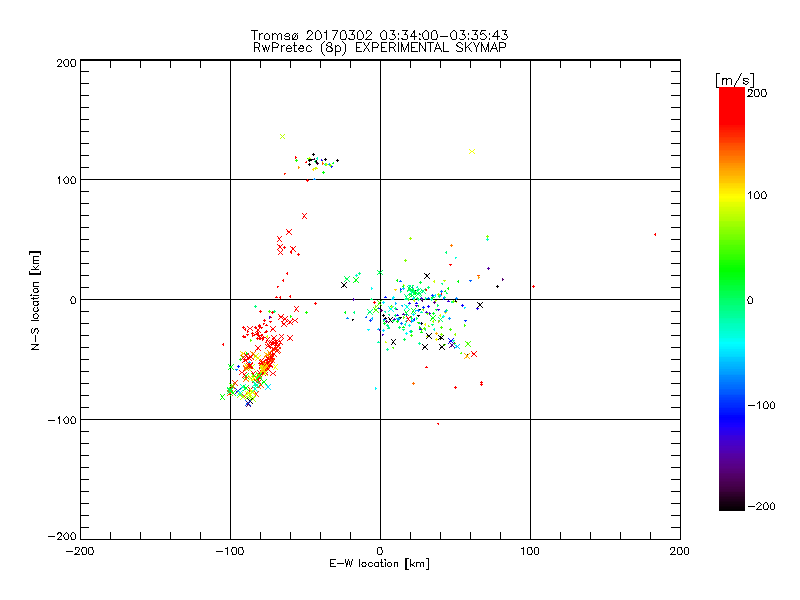800x600 pixels.
Task: Click the colorbar tick label '-100'
Action: 761,405
